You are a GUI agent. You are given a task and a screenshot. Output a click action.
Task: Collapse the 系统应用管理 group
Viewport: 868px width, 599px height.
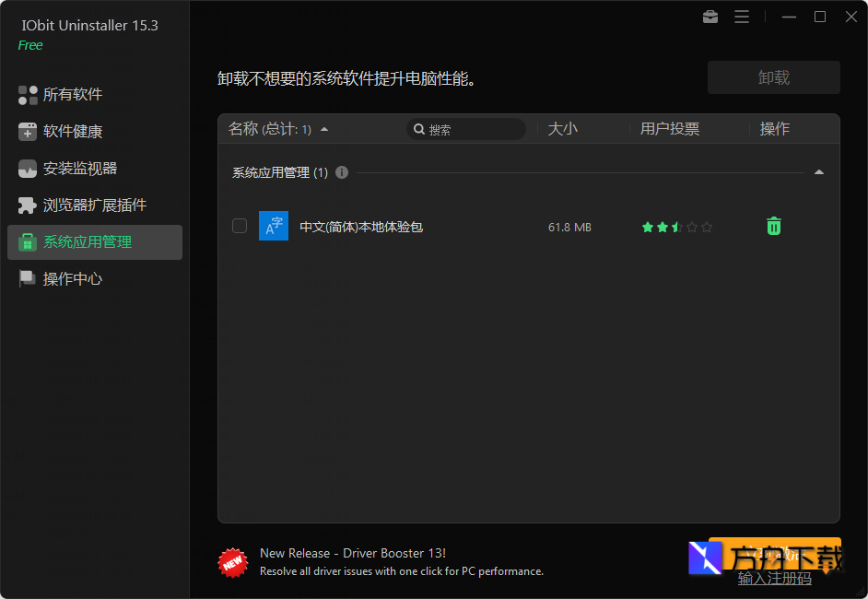[x=818, y=171]
